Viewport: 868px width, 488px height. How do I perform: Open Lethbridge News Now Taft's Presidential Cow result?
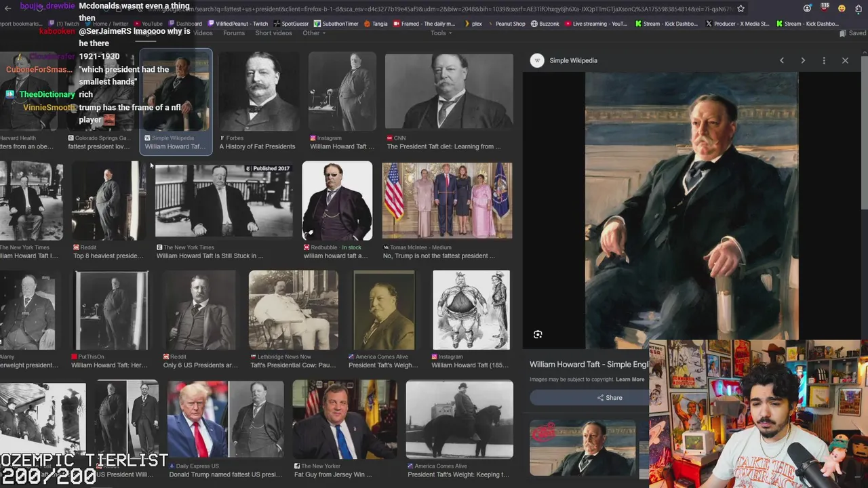tap(293, 320)
